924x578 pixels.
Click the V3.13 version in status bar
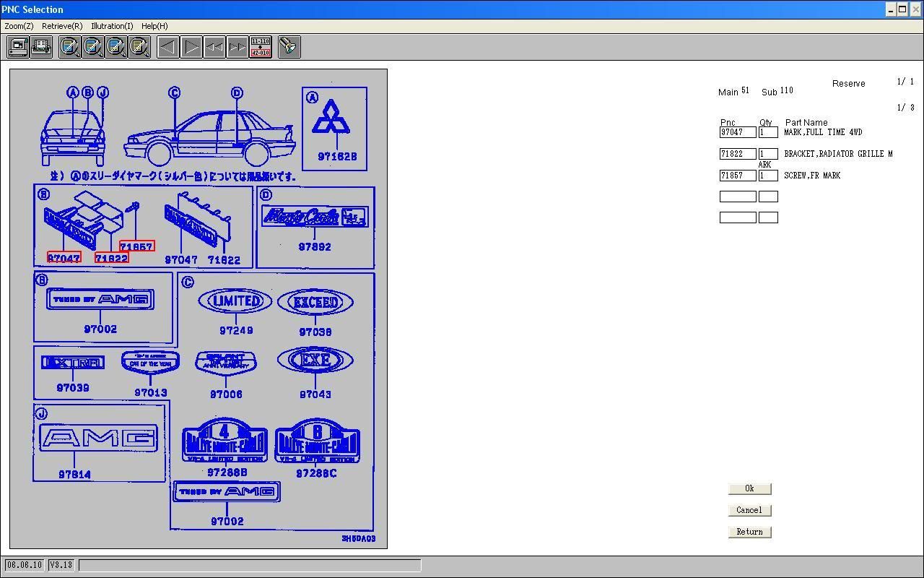(61, 565)
